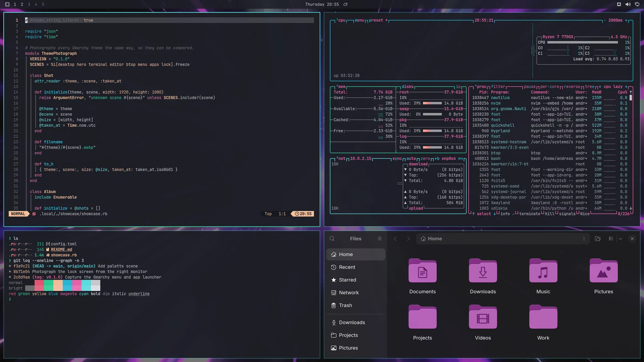Click the camera search-folder icon in Files header

point(597,239)
